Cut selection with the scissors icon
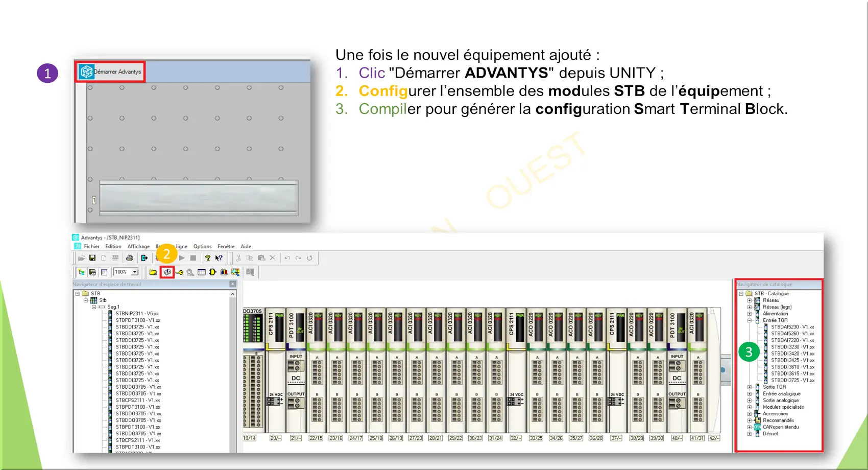868x470 pixels. (238, 258)
